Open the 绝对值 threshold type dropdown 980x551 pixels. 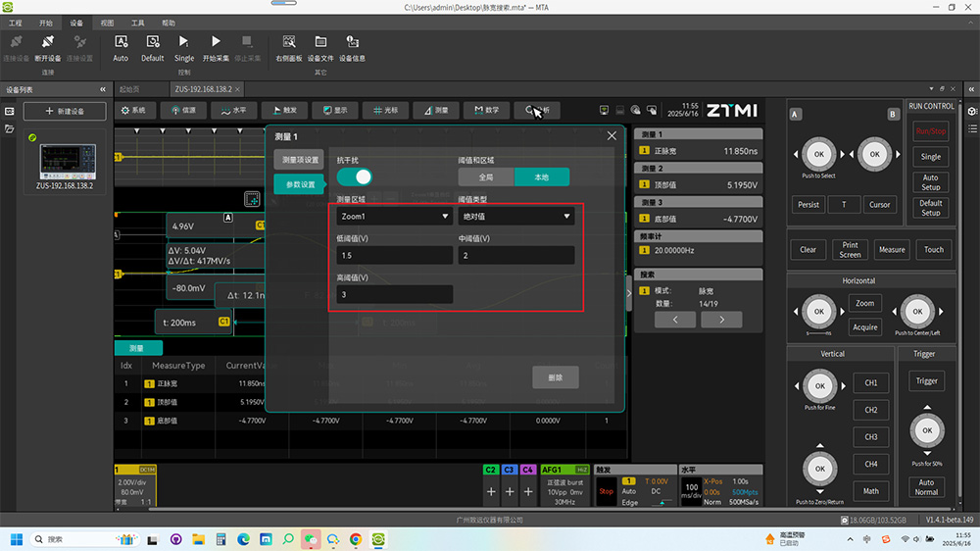tap(515, 217)
